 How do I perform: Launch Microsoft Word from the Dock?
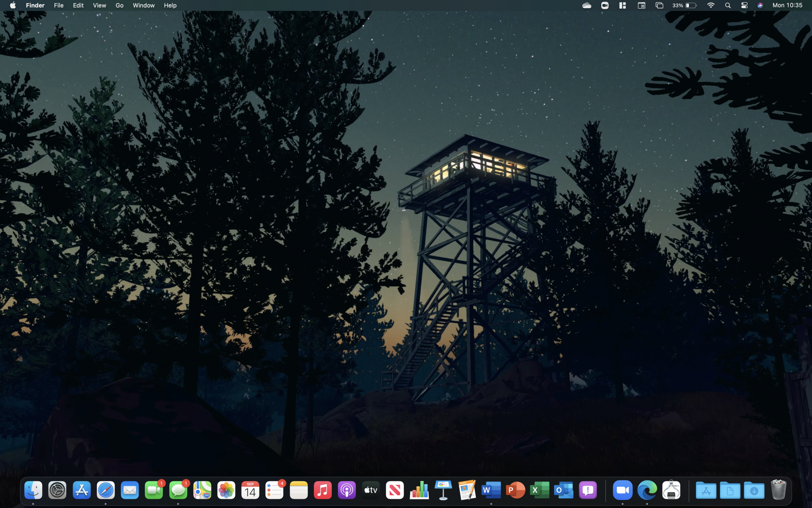click(491, 490)
